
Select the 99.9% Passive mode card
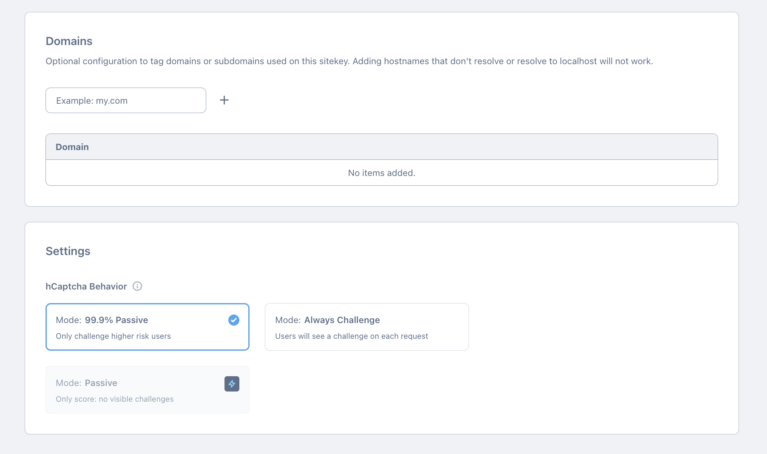[147, 327]
